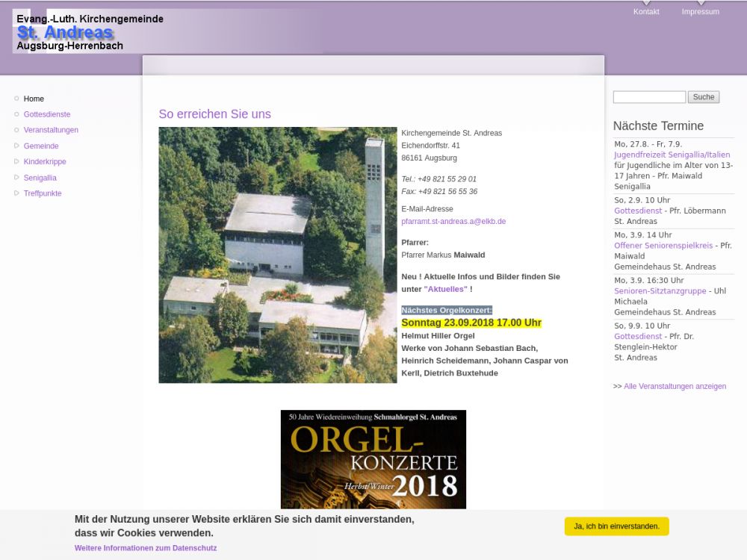
Task: Open the Kontakt page
Action: [x=646, y=12]
